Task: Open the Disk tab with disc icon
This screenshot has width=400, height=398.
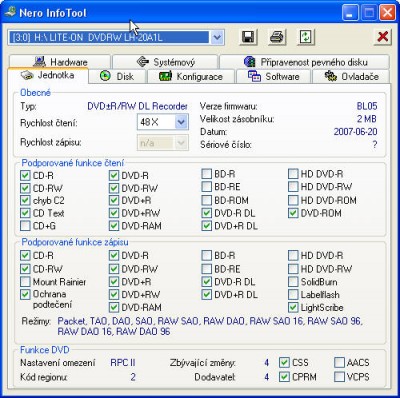Action: click(x=117, y=76)
